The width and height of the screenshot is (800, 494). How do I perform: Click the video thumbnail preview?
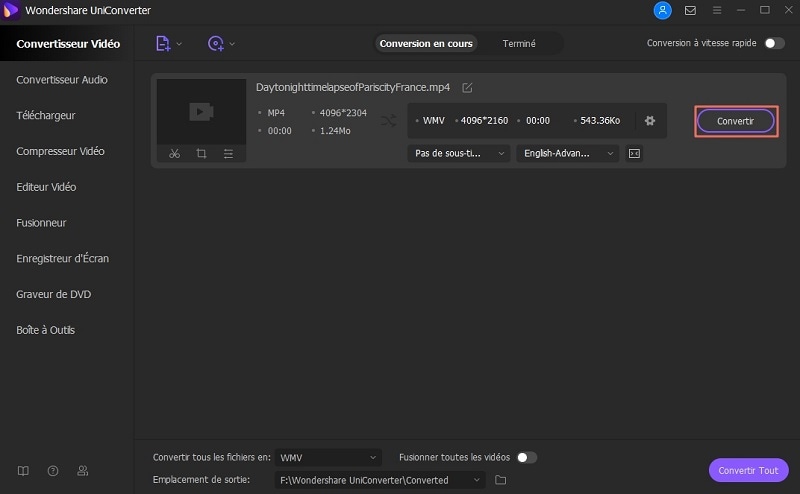[x=202, y=111]
